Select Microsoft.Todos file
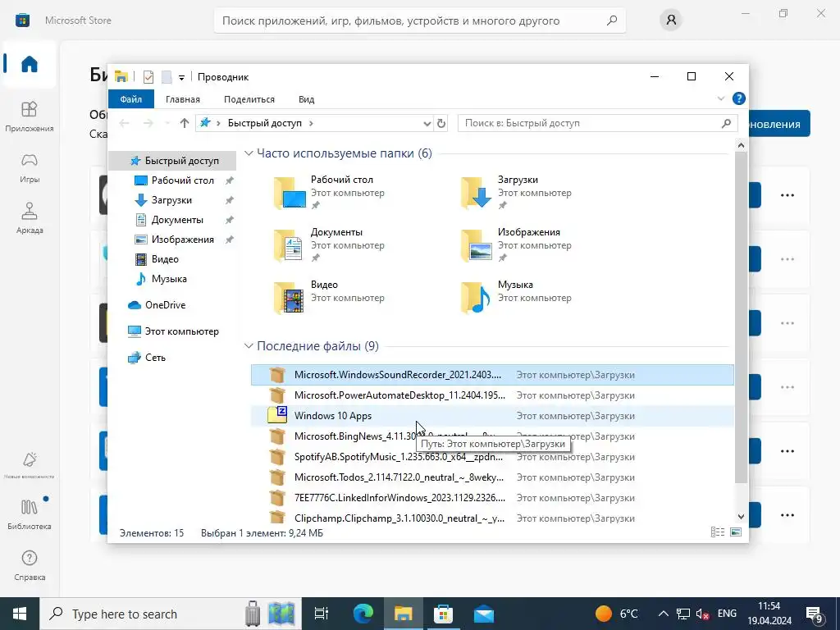 pyautogui.click(x=492, y=477)
